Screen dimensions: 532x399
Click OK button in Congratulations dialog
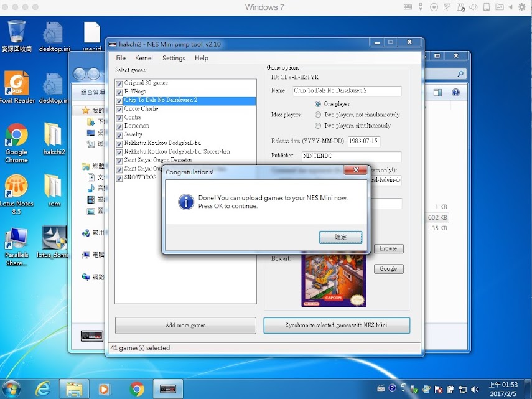tap(340, 237)
